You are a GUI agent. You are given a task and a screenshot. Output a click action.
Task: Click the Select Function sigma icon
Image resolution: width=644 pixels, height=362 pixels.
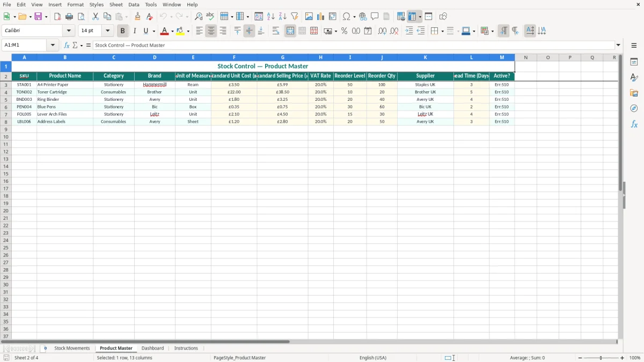(75, 45)
